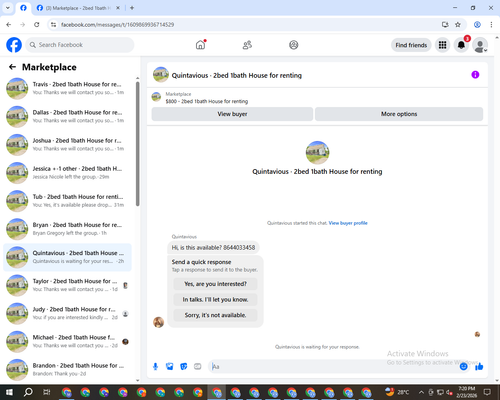
Task: Open the View buyer profile link
Action: [348, 223]
